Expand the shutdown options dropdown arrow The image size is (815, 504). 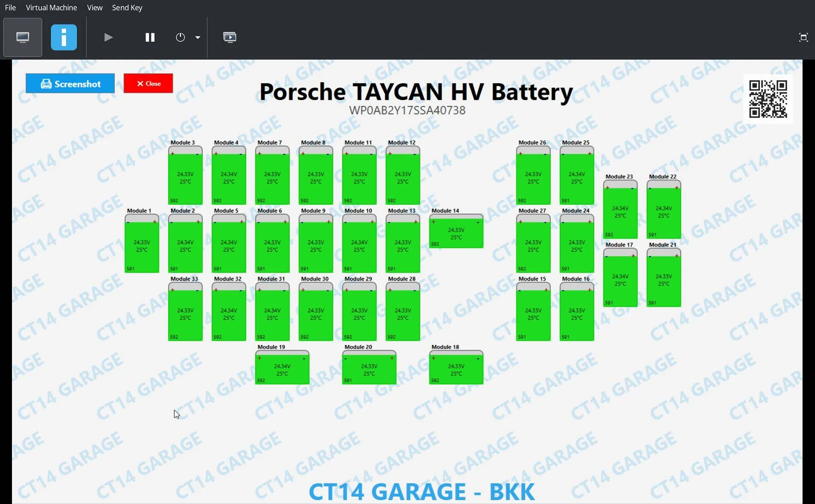(x=198, y=37)
